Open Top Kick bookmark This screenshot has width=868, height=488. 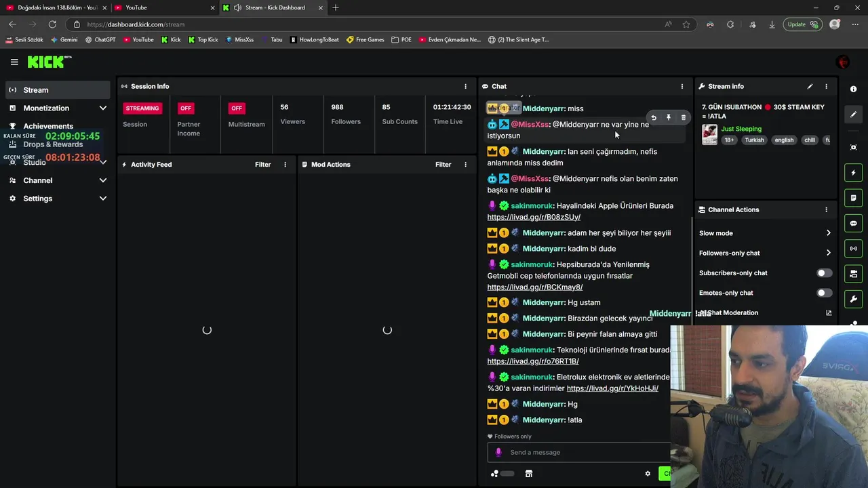pos(203,39)
